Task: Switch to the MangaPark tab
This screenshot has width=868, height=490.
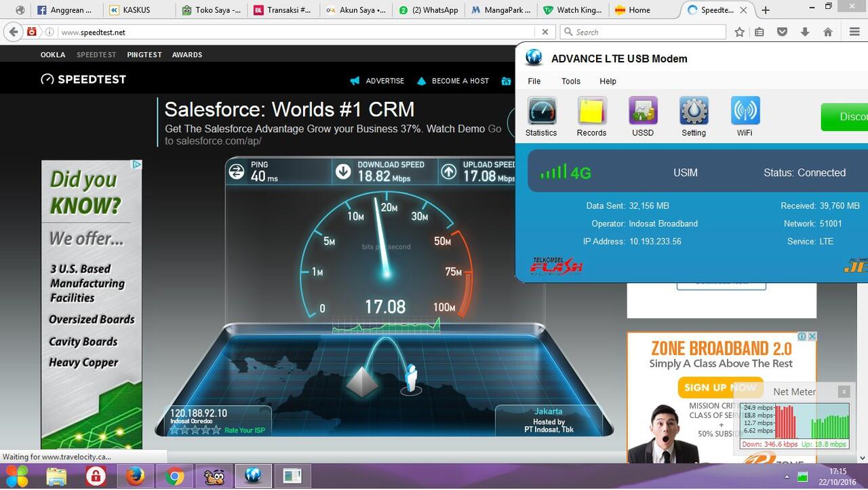Action: click(x=501, y=10)
